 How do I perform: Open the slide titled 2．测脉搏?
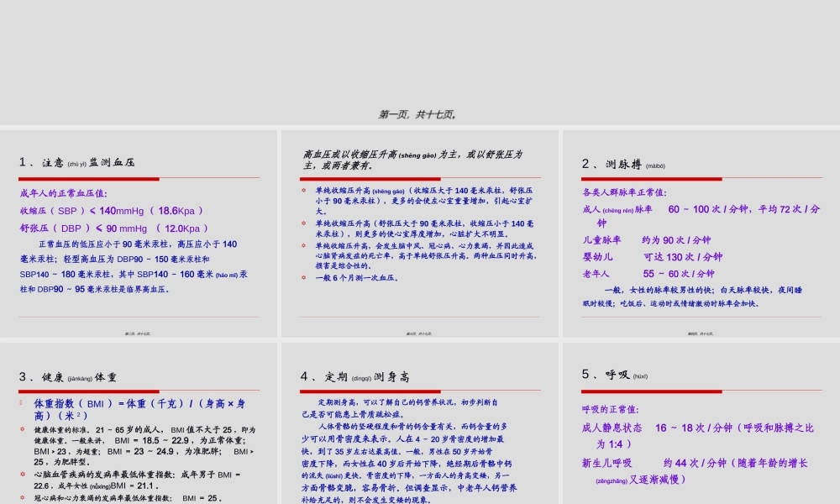(701, 235)
